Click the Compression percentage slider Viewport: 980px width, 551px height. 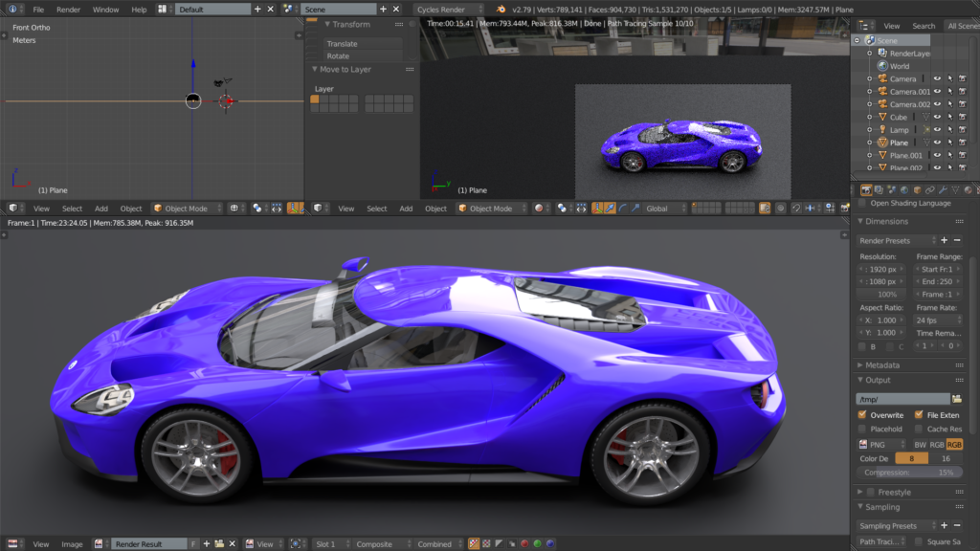(x=909, y=473)
